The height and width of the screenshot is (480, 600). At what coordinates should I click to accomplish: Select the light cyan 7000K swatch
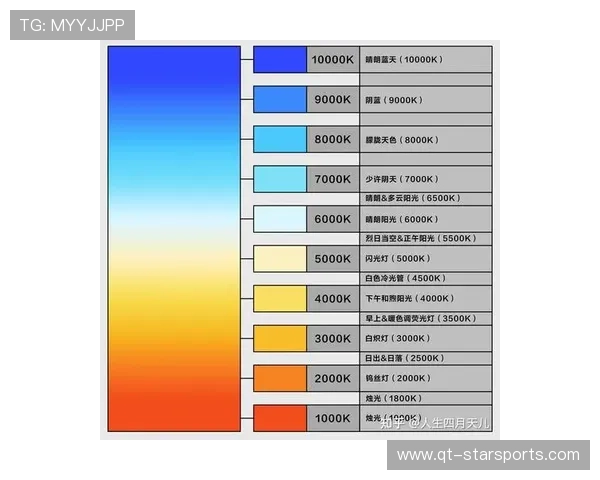pyautogui.click(x=280, y=179)
